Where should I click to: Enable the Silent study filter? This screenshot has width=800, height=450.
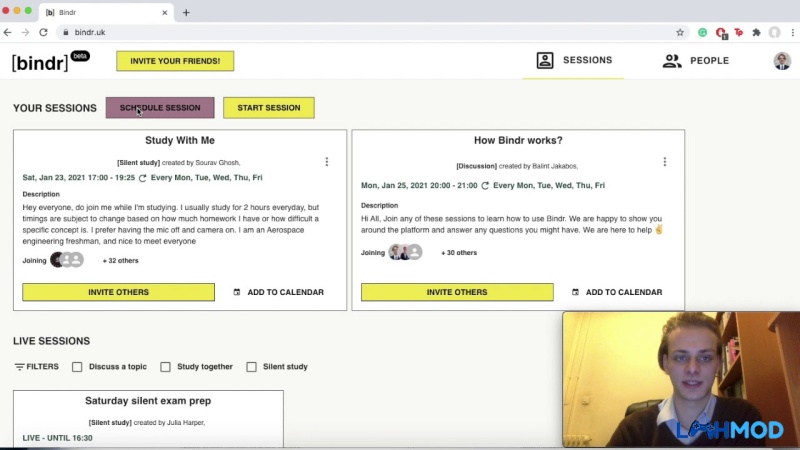(x=252, y=367)
